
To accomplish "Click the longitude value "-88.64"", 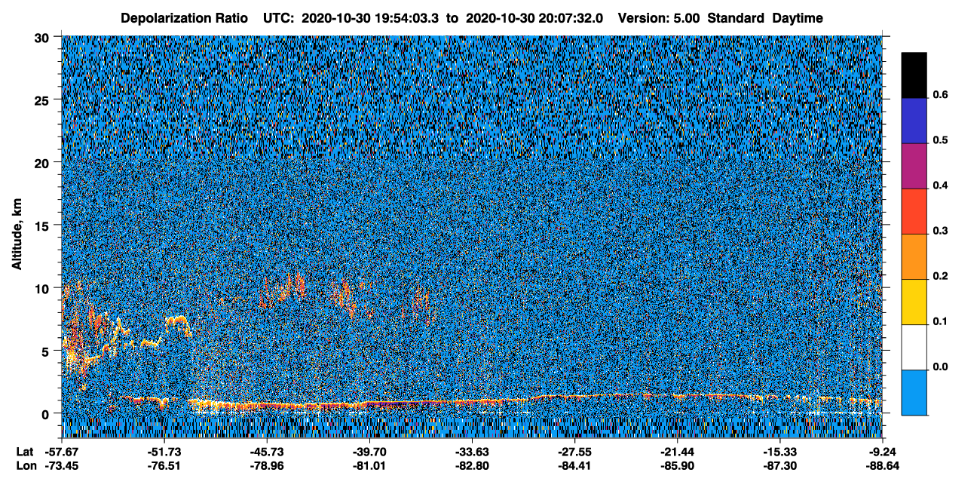I will (884, 465).
